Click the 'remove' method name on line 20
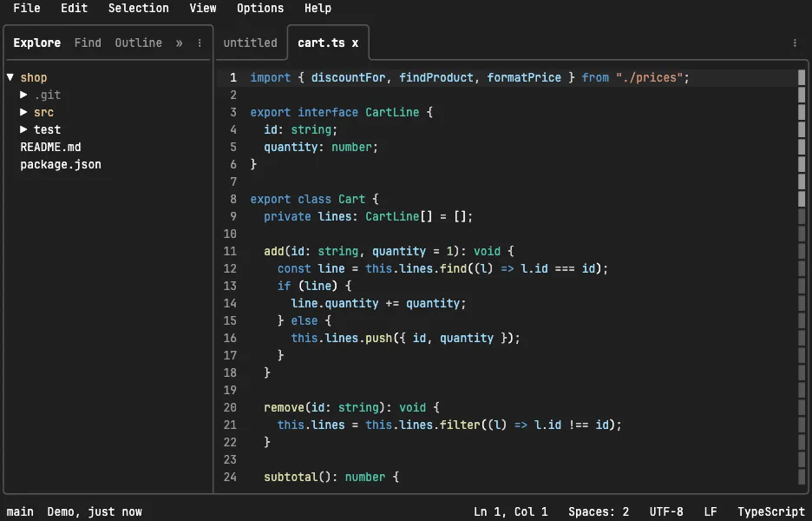This screenshot has width=812, height=521. click(x=284, y=407)
